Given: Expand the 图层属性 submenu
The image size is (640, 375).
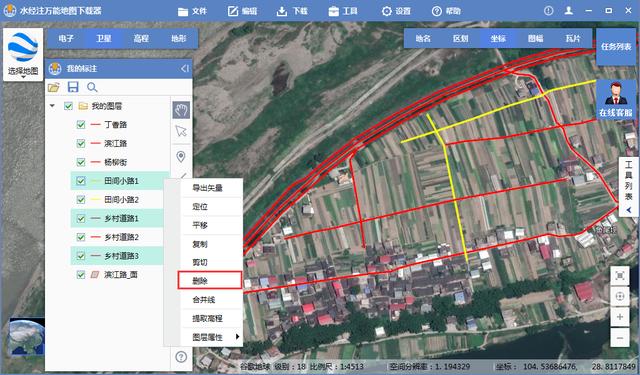Looking at the screenshot, I should pos(211,337).
